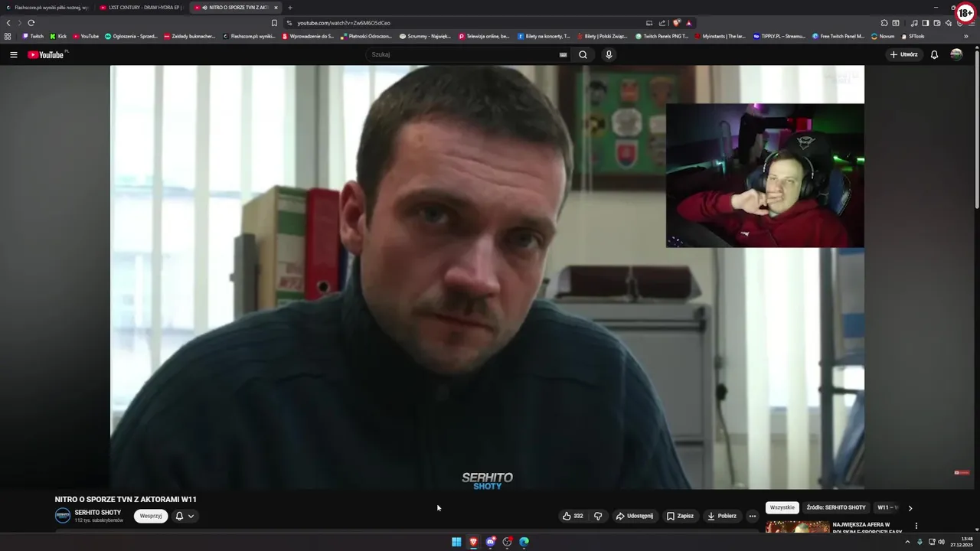Open Windows Start menu
This screenshot has height=551, width=980.
coord(456,542)
